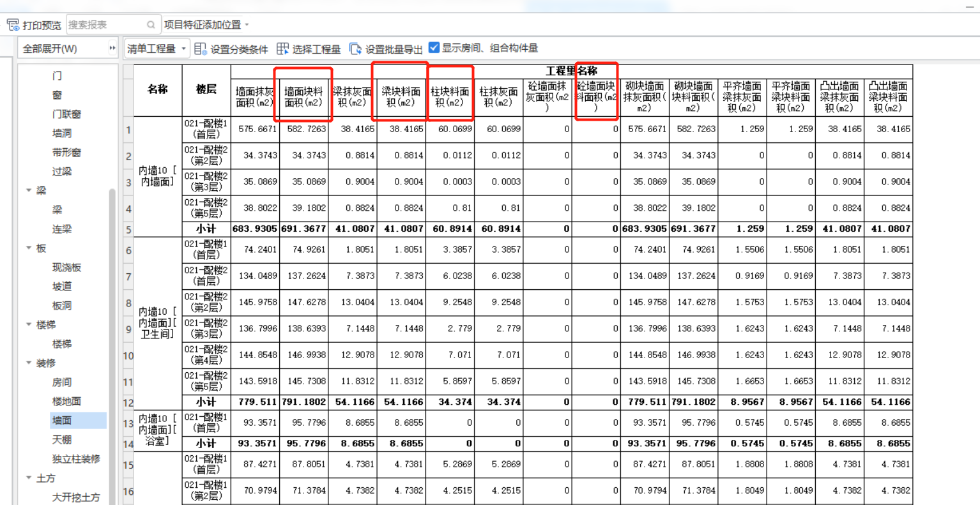Click the 凸出墙面梁块料面积(m2) column header
The image size is (980, 505).
pos(888,97)
